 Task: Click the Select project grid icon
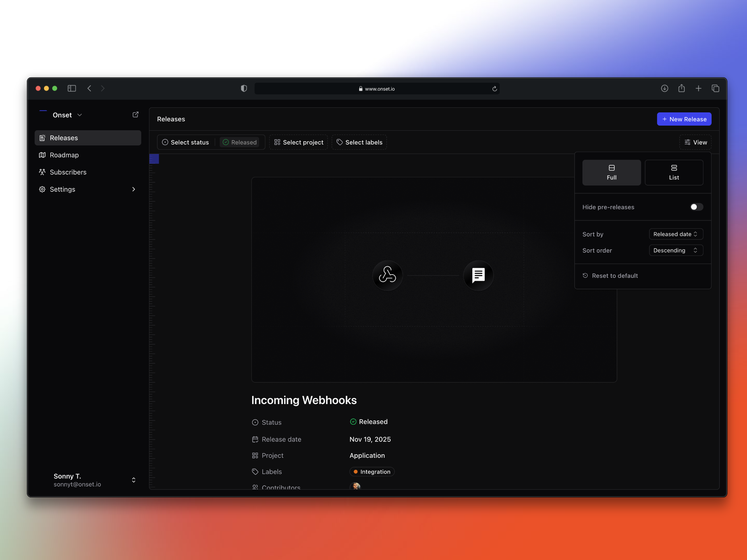(x=277, y=142)
